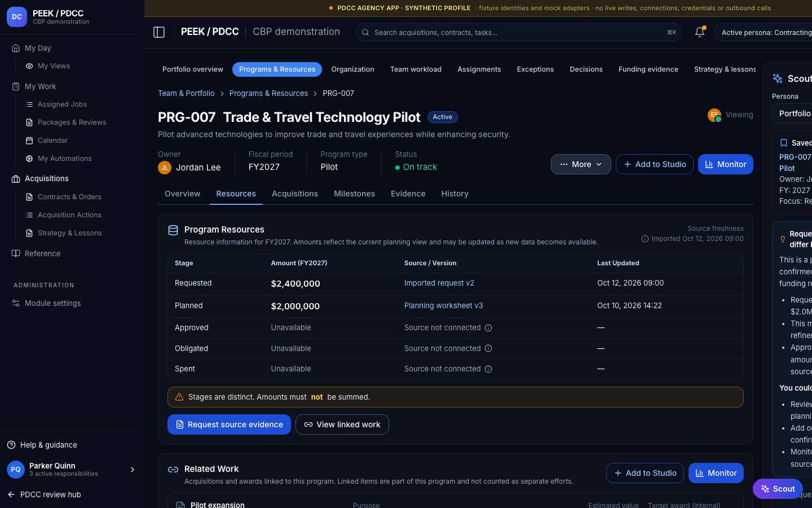Click the Saved bookmark icon in Scout panel
The height and width of the screenshot is (508, 812).
point(783,143)
